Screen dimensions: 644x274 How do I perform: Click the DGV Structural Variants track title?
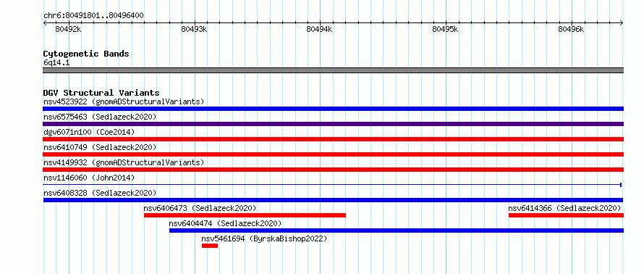[101, 93]
